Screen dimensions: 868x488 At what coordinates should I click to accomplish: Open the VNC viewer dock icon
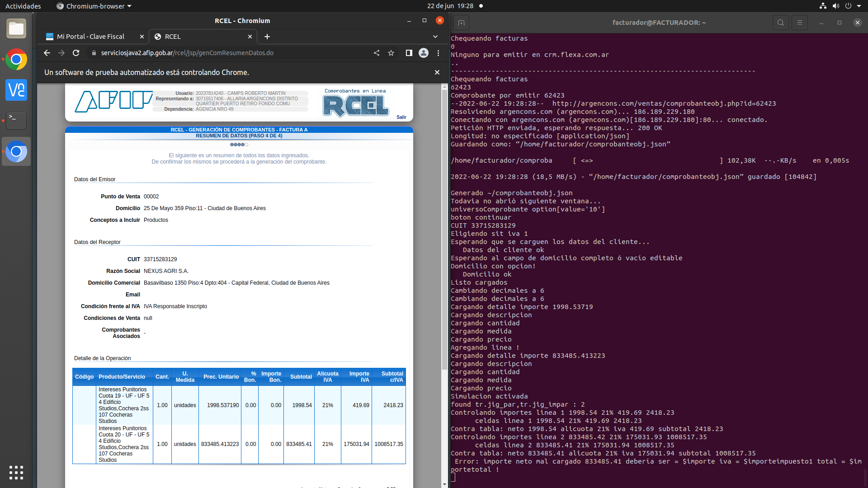(x=16, y=90)
